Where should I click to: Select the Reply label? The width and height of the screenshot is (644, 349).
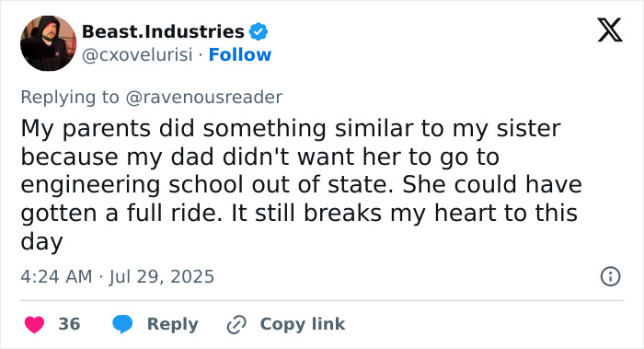[173, 324]
